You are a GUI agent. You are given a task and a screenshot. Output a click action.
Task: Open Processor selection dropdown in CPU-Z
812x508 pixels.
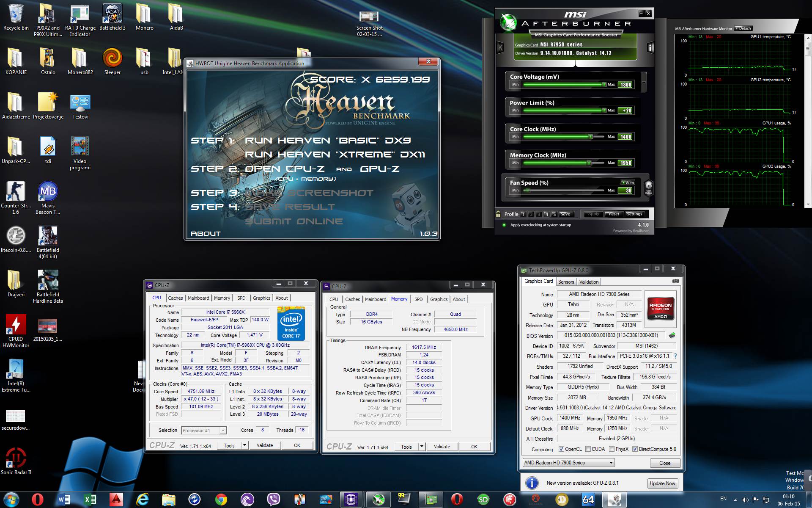click(204, 431)
